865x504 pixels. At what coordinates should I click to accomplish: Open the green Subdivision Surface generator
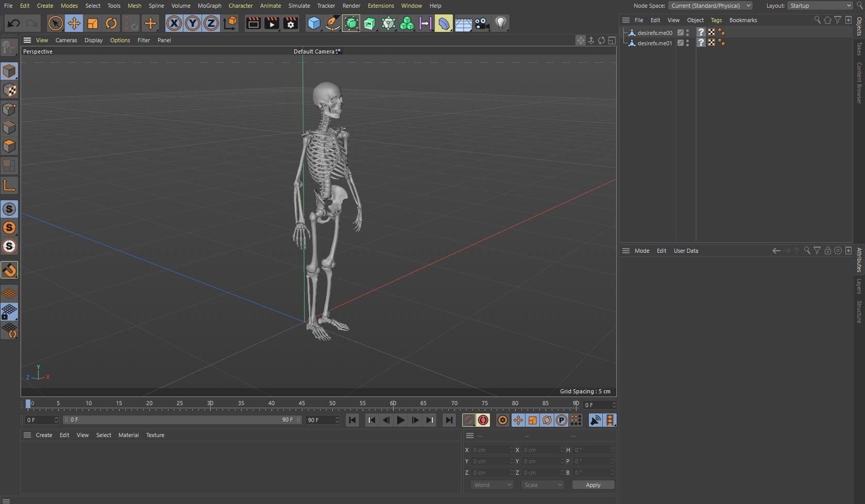pos(351,23)
